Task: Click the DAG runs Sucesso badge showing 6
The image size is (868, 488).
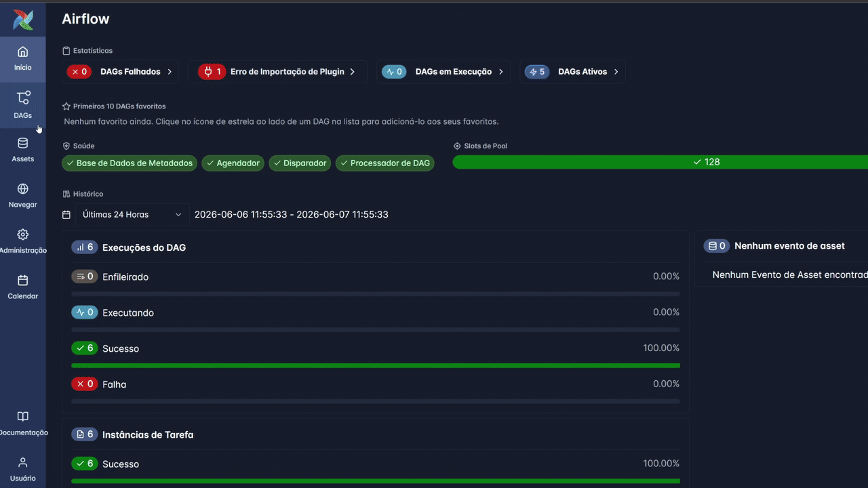Action: 84,348
